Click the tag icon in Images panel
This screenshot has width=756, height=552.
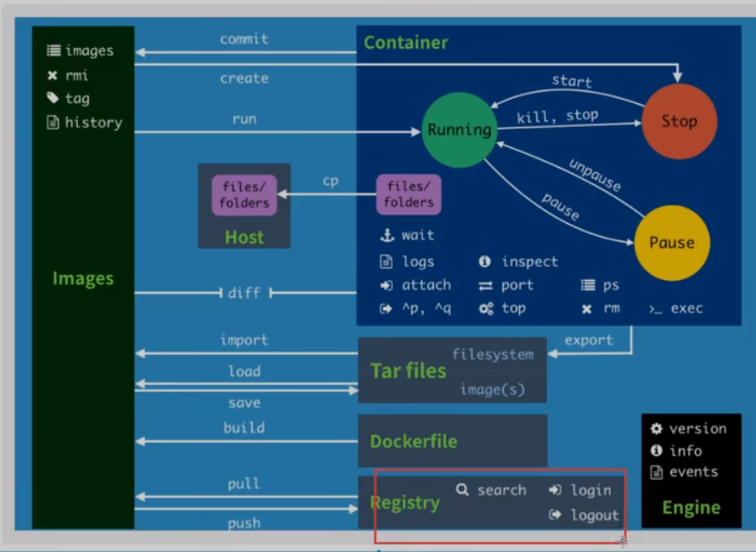[53, 98]
